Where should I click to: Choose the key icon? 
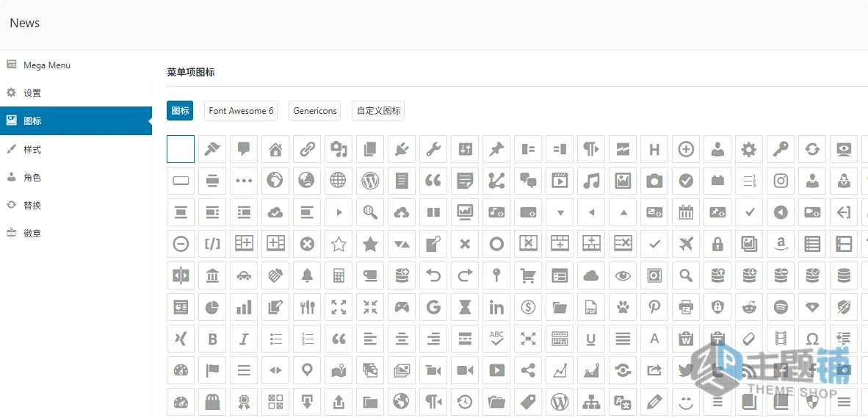point(781,149)
